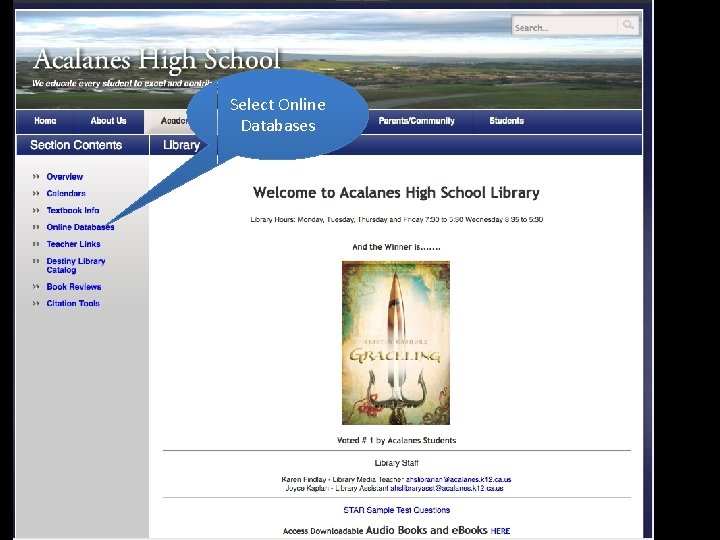Open the About Us menu
The width and height of the screenshot is (720, 540).
108,121
